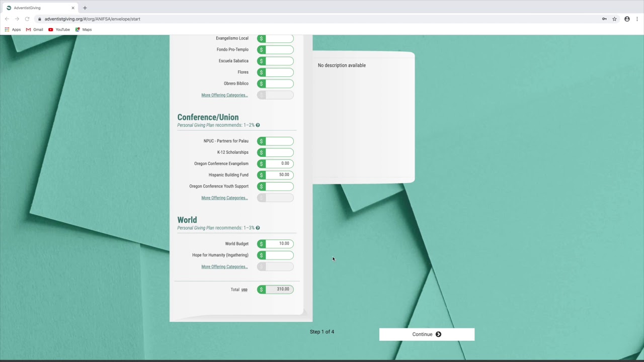Image resolution: width=644 pixels, height=362 pixels.
Task: Click the browser forward arrow
Action: 17,19
